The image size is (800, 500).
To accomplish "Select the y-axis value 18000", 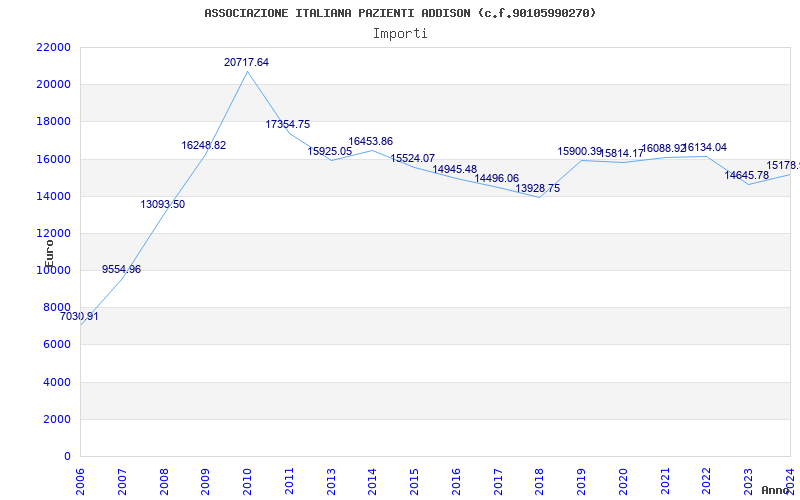I will (x=54, y=122).
